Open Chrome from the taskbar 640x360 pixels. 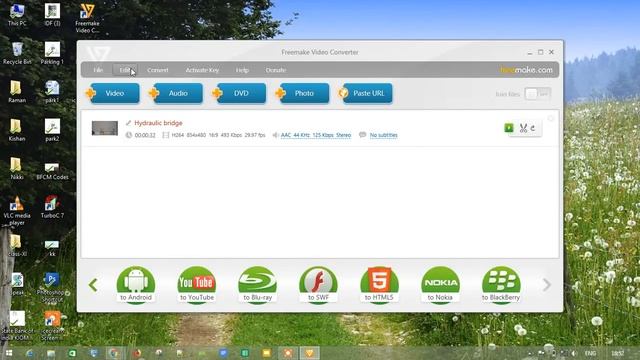pyautogui.click(x=114, y=353)
